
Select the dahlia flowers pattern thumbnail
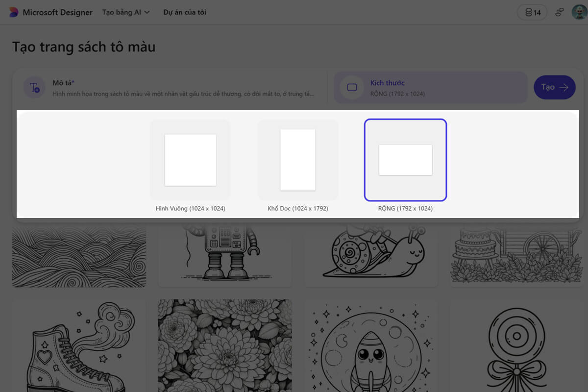(x=224, y=345)
